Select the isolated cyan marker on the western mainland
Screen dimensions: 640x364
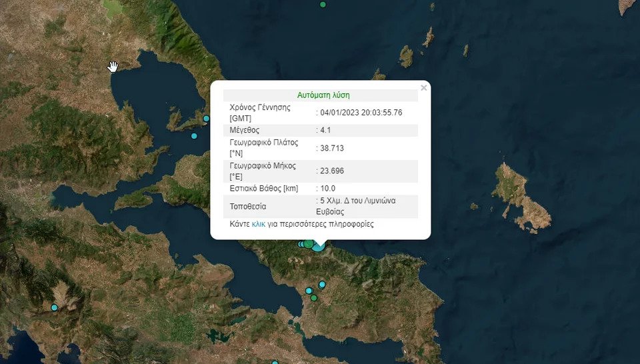[x=55, y=307]
